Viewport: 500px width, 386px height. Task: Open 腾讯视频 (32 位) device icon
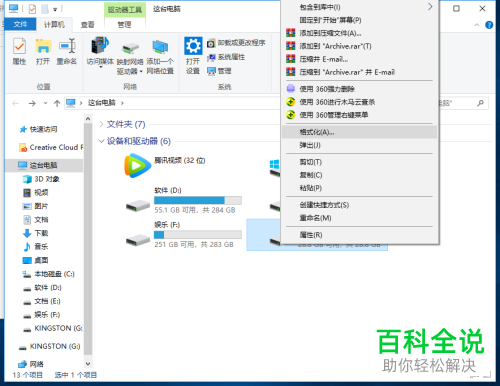(137, 166)
